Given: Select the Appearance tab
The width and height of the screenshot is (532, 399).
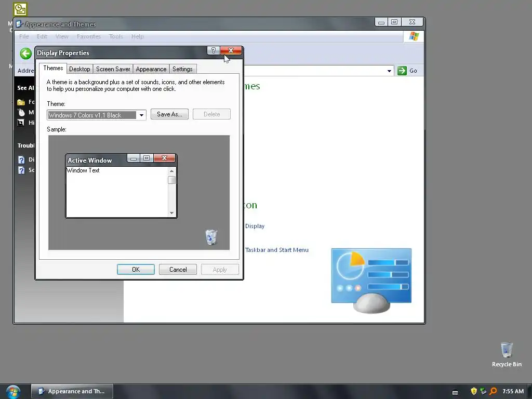Looking at the screenshot, I should click(151, 69).
